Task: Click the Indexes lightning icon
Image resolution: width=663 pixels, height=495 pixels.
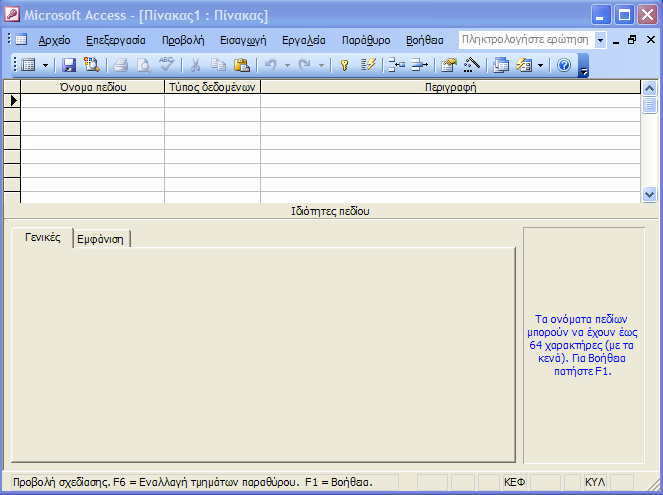Action: tap(368, 65)
